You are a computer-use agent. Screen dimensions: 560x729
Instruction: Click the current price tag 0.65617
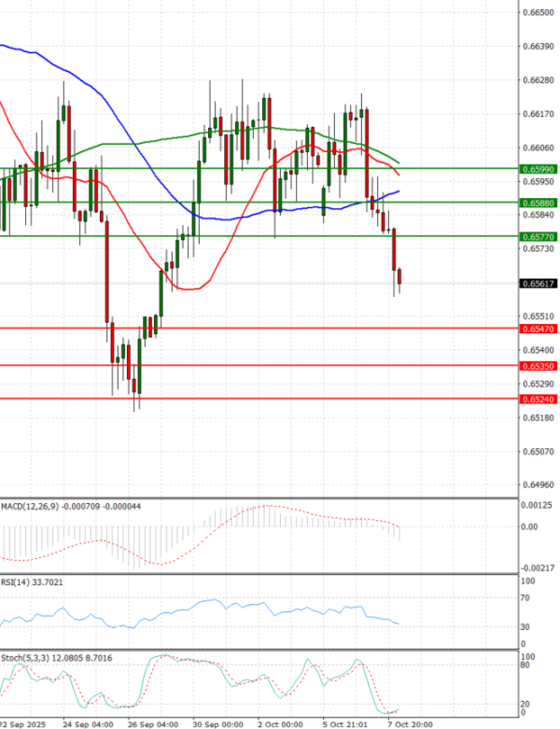537,284
